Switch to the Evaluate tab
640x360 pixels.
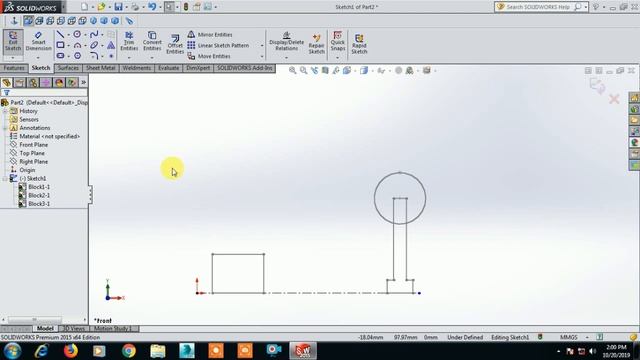point(169,68)
